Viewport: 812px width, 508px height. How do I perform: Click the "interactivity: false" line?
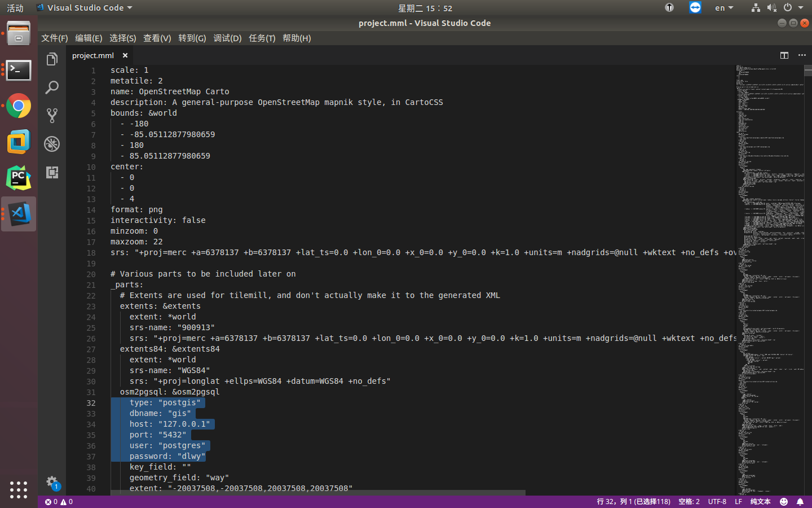point(158,220)
